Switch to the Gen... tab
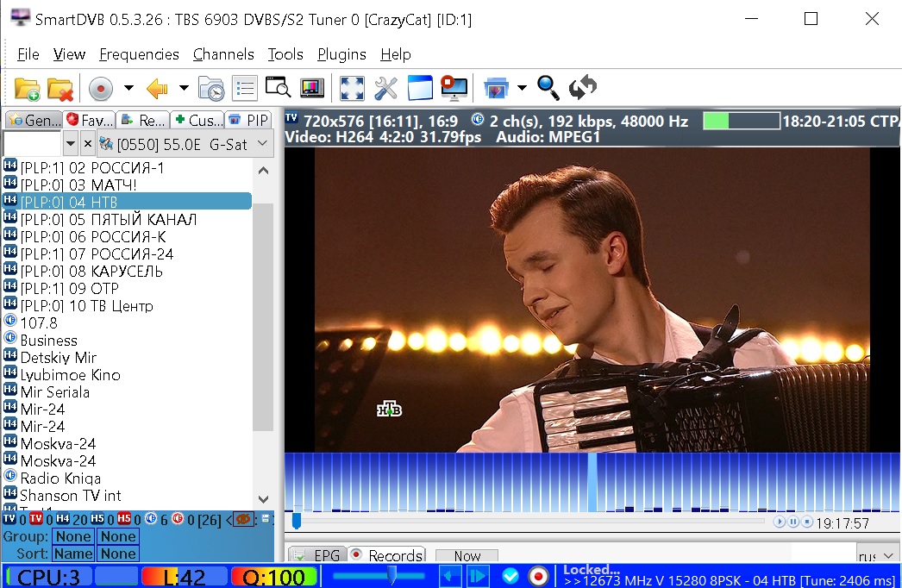Viewport: 902px width, 588px height. pyautogui.click(x=34, y=120)
